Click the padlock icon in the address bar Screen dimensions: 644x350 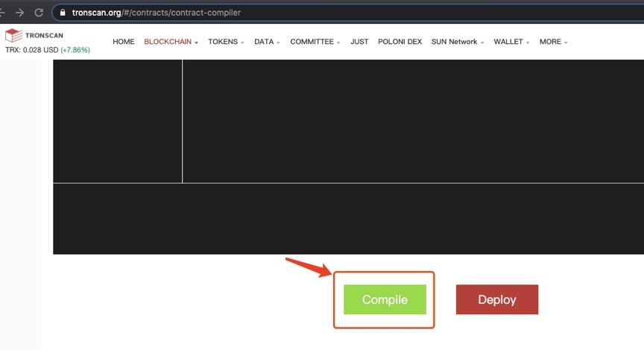(x=63, y=13)
